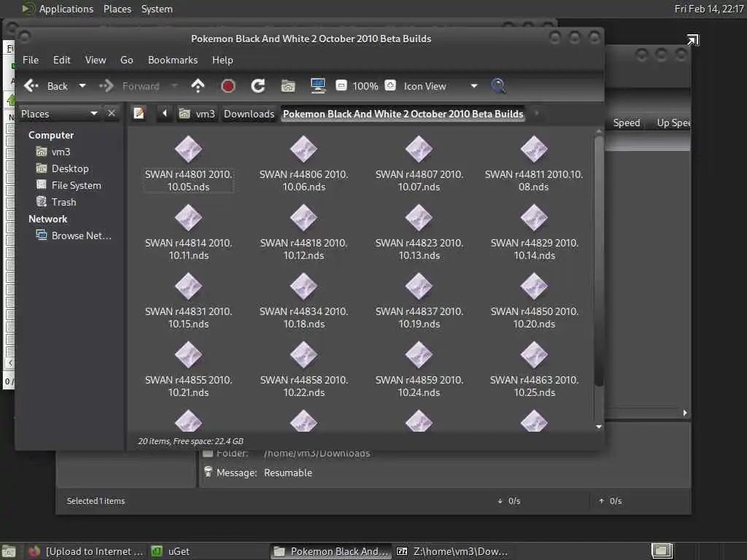Toggle text-based location entry pencil icon
Image resolution: width=747 pixels, height=560 pixels.
[139, 113]
